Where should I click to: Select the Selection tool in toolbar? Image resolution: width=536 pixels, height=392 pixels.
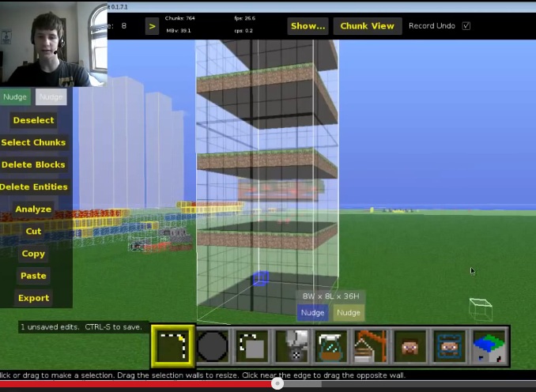(x=172, y=346)
